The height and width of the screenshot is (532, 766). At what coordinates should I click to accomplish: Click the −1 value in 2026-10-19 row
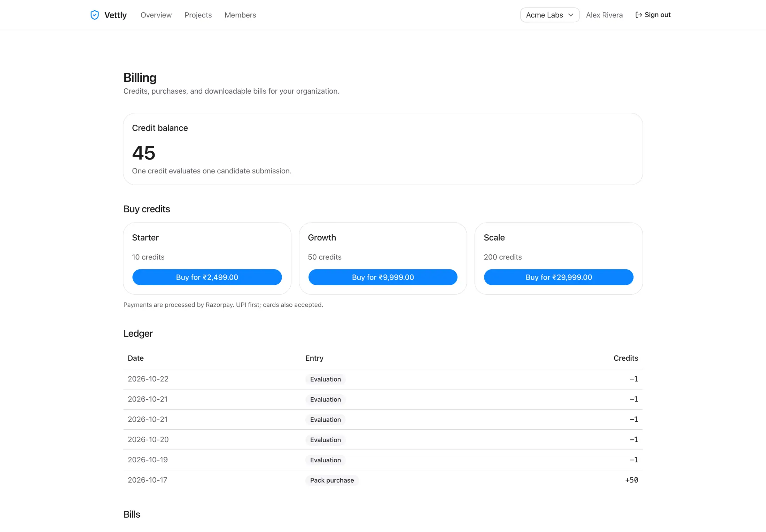pos(634,460)
